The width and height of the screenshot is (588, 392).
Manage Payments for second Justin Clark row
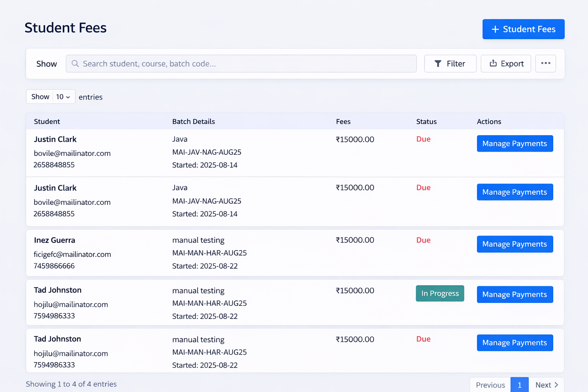coord(514,192)
